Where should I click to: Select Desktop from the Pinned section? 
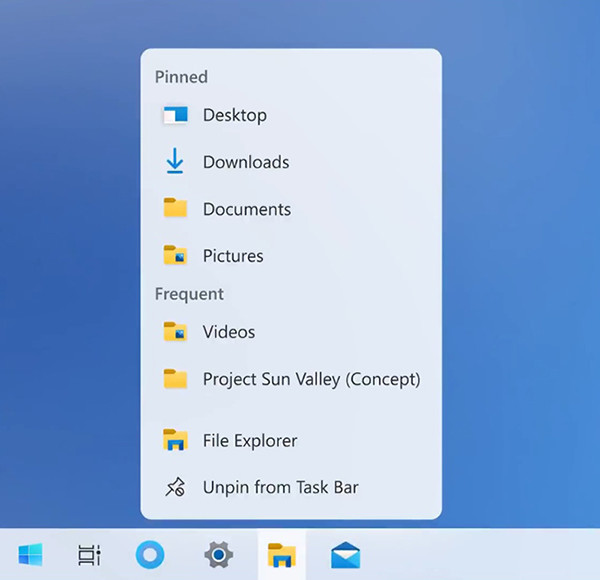coord(235,115)
